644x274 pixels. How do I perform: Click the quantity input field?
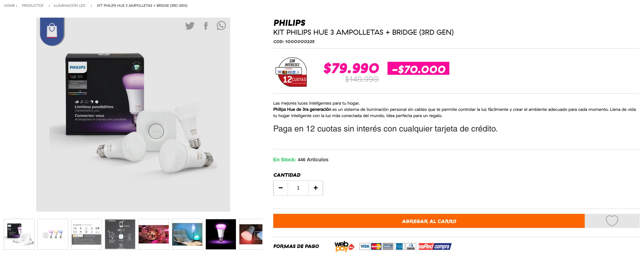[298, 188]
